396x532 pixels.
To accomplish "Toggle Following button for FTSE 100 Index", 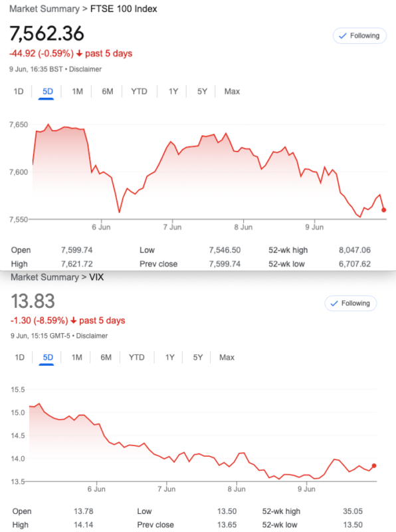I will (x=359, y=36).
